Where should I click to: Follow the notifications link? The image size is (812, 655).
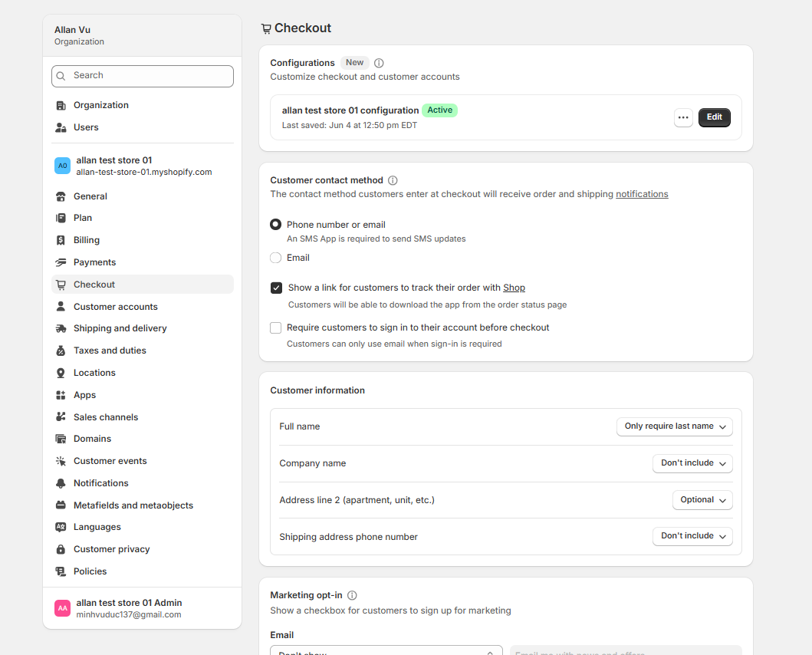pos(642,194)
